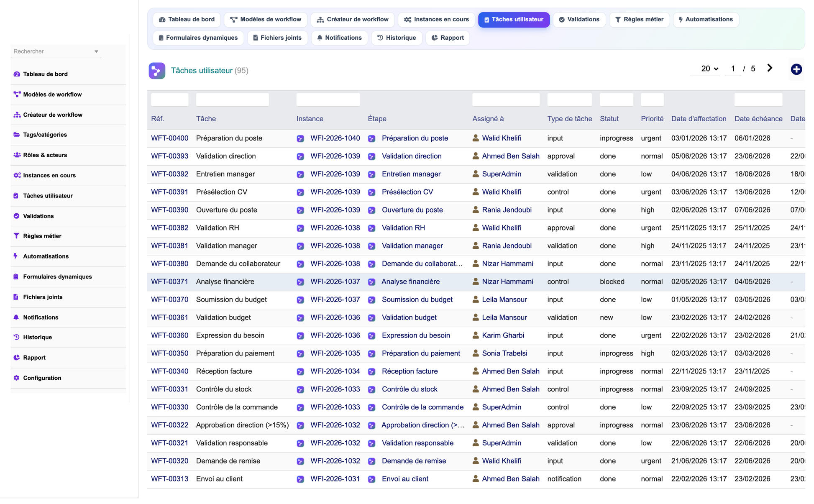
Task: Click user icon next to Karim Gharbi
Action: coord(476,335)
